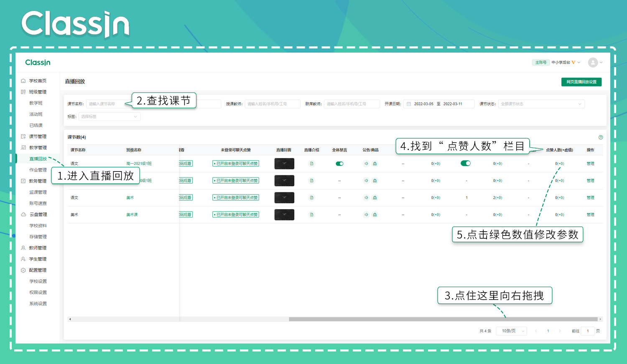Screen dimensions: 627x364
Task: Click 已开启未登录可聊天点赞 badge in 美术课 row
Action: tap(236, 215)
